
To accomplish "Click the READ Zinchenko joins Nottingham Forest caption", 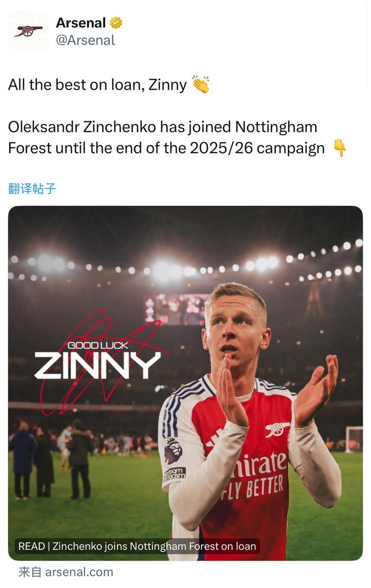I will tap(137, 546).
